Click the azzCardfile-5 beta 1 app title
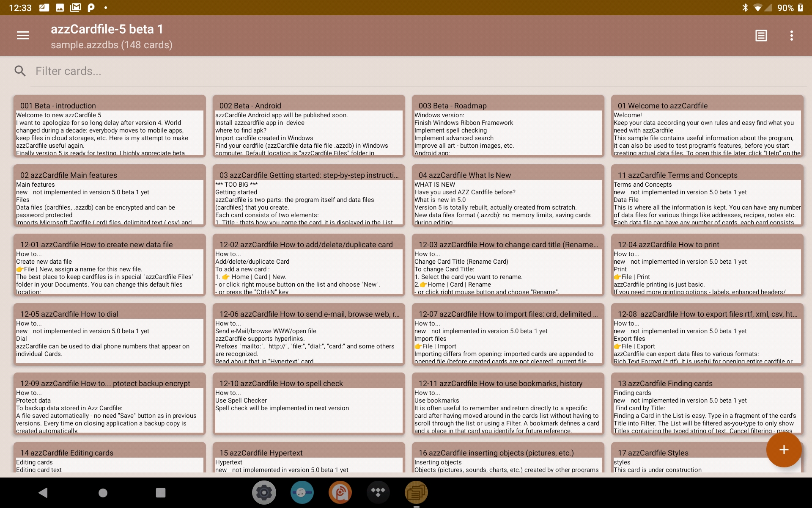The width and height of the screenshot is (812, 508). click(x=107, y=29)
